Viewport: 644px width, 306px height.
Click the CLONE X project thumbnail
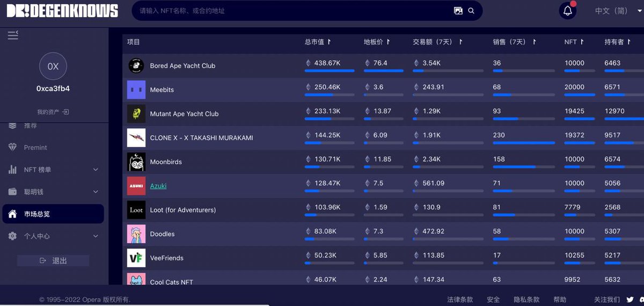(136, 138)
